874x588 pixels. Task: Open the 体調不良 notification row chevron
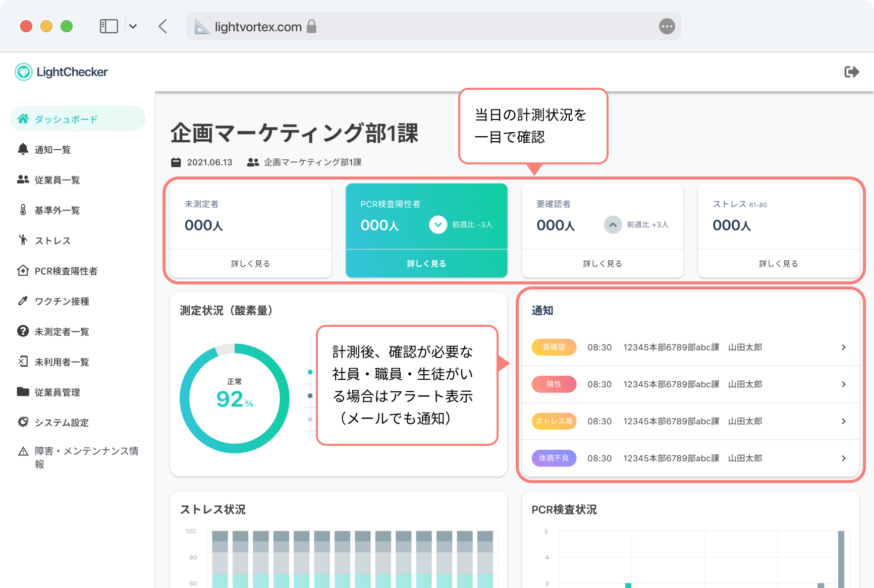(x=843, y=458)
